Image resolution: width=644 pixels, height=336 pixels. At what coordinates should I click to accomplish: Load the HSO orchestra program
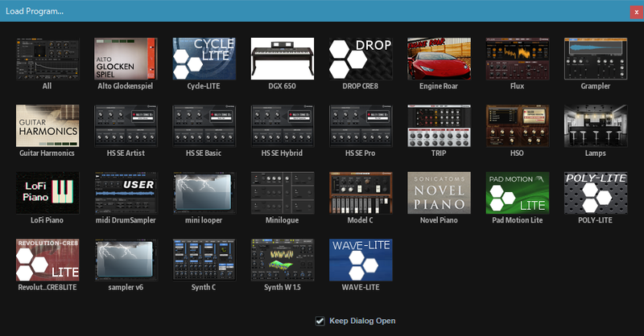[x=518, y=125]
